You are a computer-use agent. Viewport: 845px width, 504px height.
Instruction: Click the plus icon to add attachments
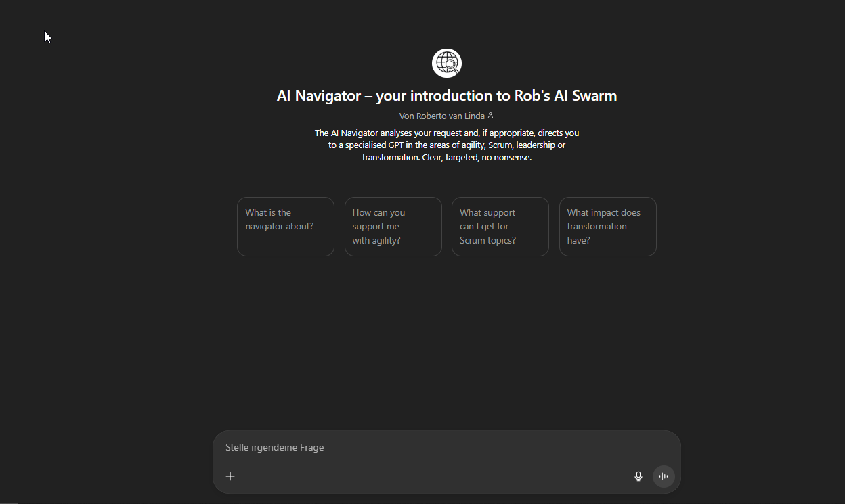coord(230,476)
